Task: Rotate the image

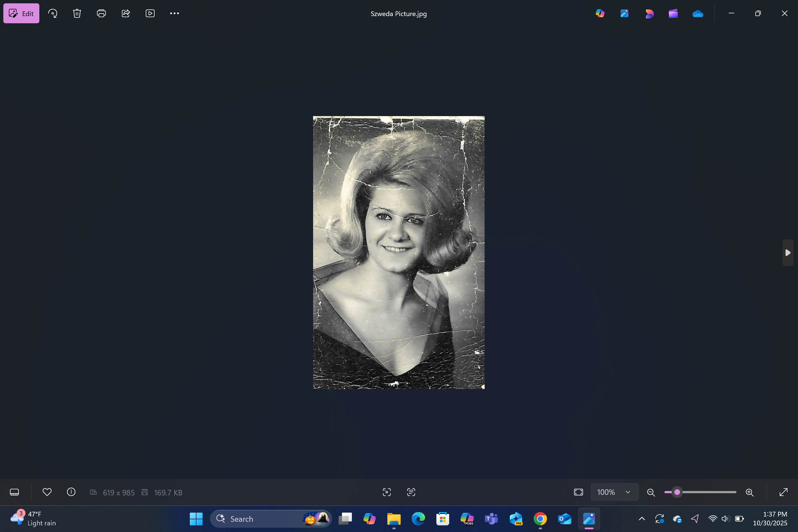Action: point(53,14)
